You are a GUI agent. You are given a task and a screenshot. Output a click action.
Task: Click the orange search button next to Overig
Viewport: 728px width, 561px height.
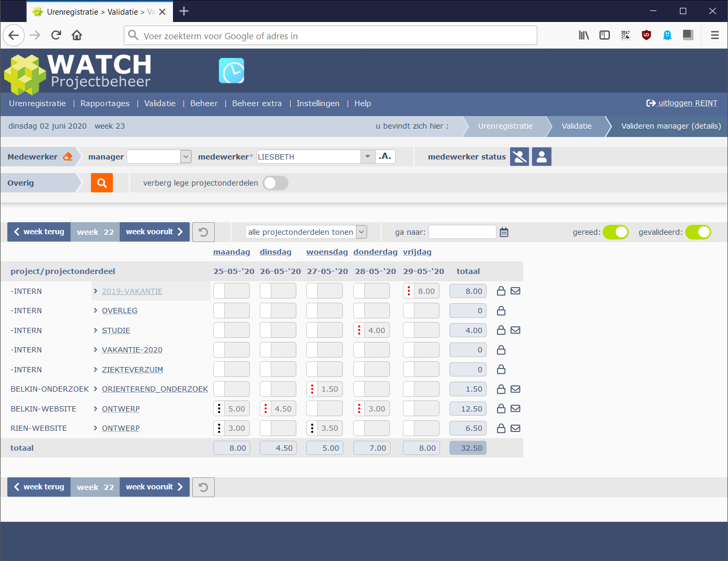[102, 183]
